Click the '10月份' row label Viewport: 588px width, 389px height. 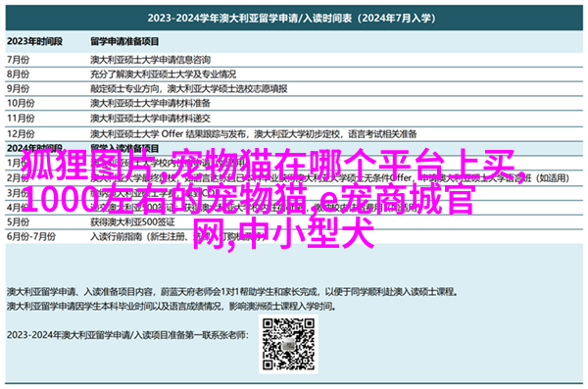pyautogui.click(x=21, y=103)
